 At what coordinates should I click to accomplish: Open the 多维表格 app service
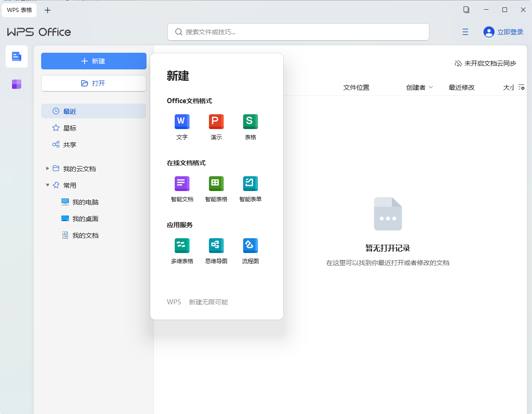(x=182, y=251)
